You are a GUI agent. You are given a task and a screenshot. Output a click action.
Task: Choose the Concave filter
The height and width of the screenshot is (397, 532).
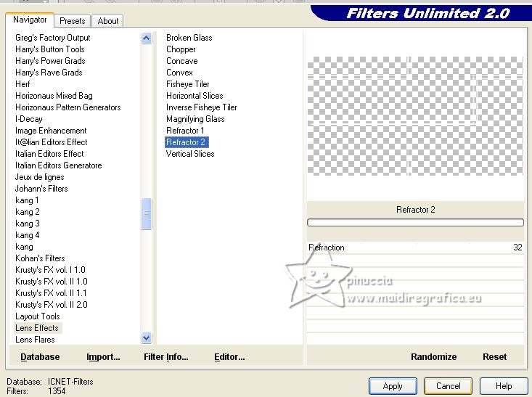click(x=182, y=61)
